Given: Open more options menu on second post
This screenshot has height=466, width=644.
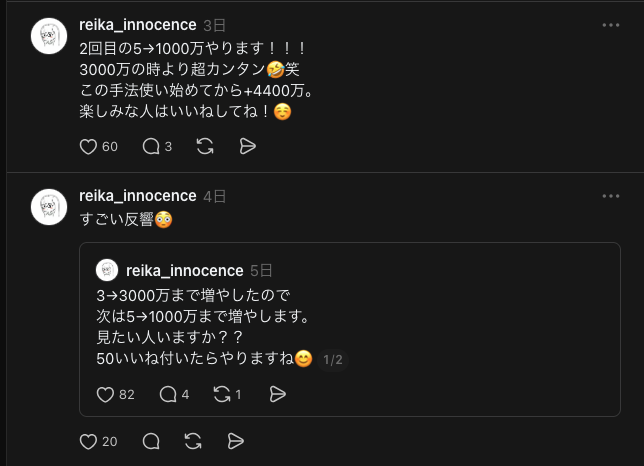Looking at the screenshot, I should pyautogui.click(x=610, y=194).
